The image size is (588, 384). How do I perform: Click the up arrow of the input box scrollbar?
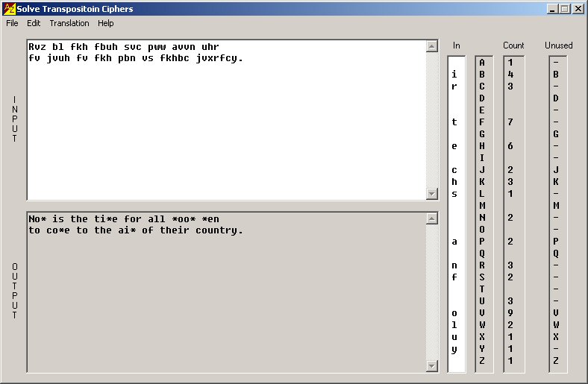432,46
